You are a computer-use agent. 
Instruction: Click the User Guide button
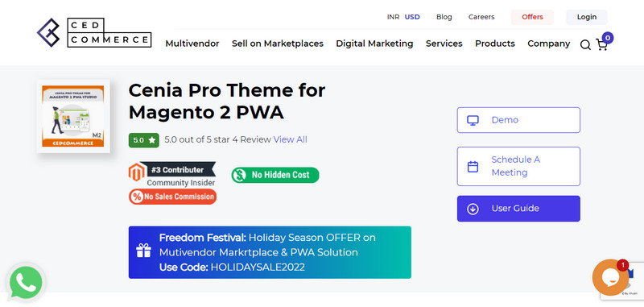coord(518,209)
